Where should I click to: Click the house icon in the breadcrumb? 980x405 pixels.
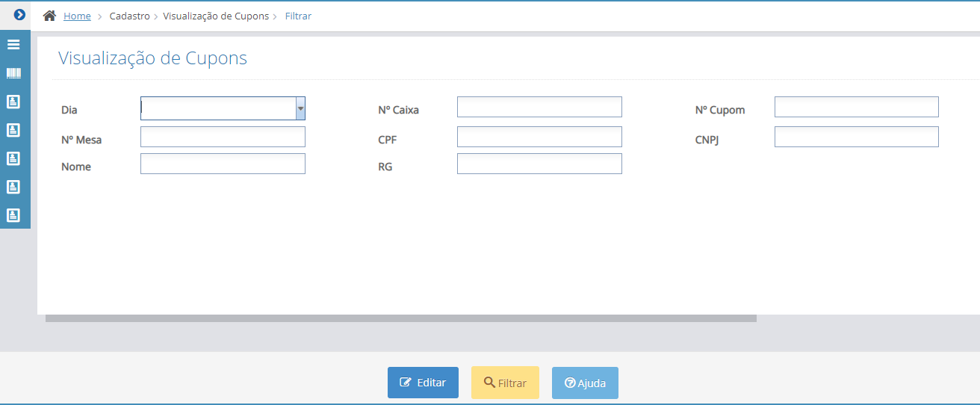50,16
